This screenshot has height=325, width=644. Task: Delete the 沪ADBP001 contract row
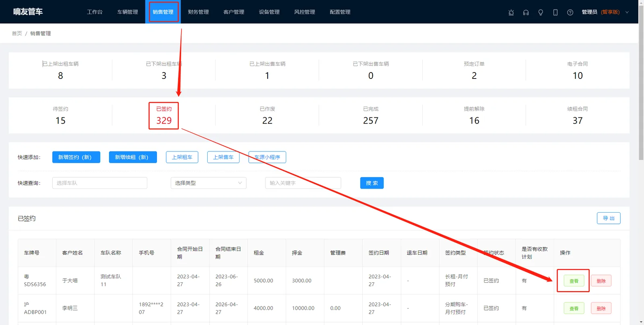coord(601,308)
